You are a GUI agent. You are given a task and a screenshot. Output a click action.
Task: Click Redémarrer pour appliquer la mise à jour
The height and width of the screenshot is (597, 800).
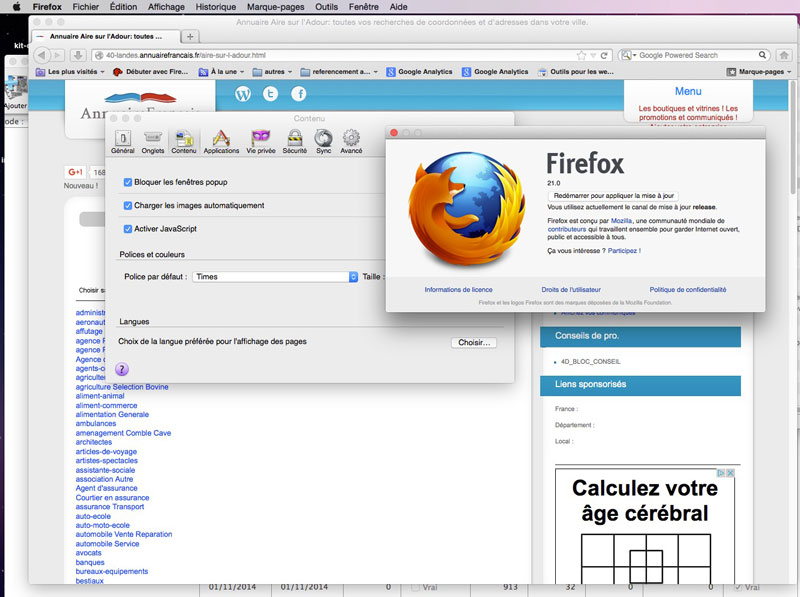click(x=613, y=196)
